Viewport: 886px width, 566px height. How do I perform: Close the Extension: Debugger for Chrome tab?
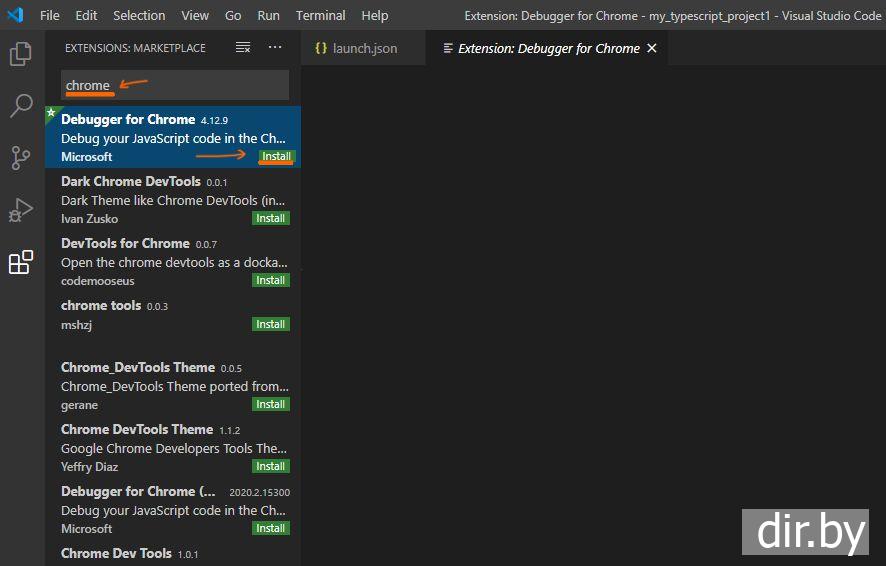pyautogui.click(x=652, y=48)
